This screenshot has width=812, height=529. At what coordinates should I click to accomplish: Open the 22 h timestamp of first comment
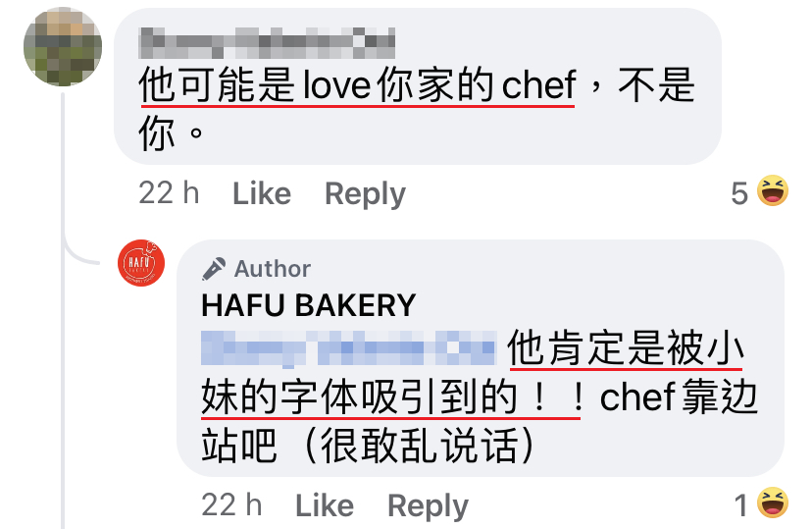169,193
